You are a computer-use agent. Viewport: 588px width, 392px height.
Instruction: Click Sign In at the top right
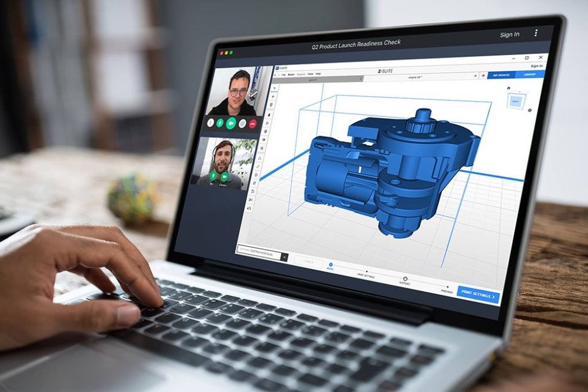[509, 34]
